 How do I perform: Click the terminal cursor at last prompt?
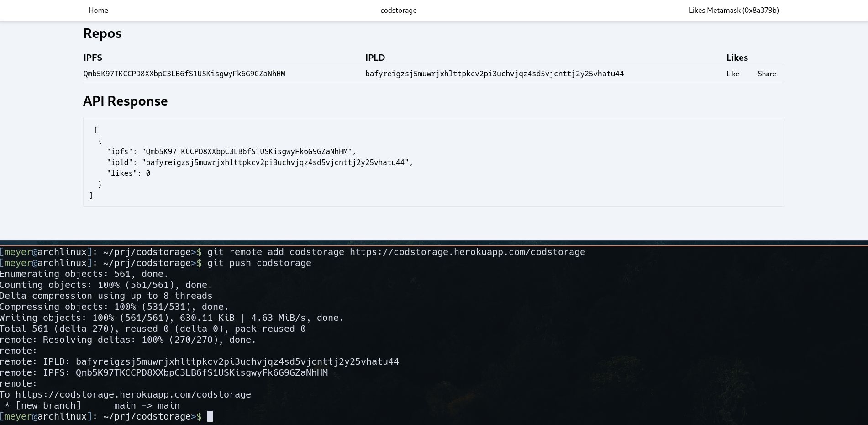tap(210, 416)
